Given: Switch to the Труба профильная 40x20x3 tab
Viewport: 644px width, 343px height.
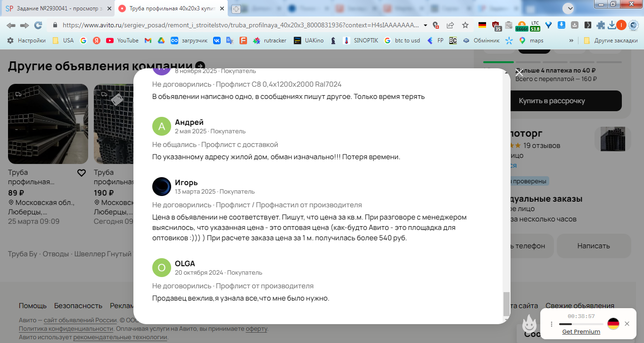Looking at the screenshot, I should click(171, 8).
